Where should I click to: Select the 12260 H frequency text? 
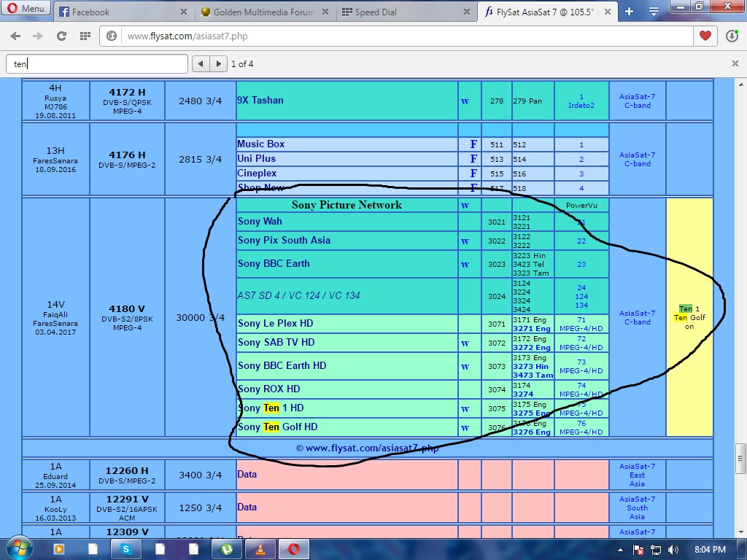(x=127, y=470)
